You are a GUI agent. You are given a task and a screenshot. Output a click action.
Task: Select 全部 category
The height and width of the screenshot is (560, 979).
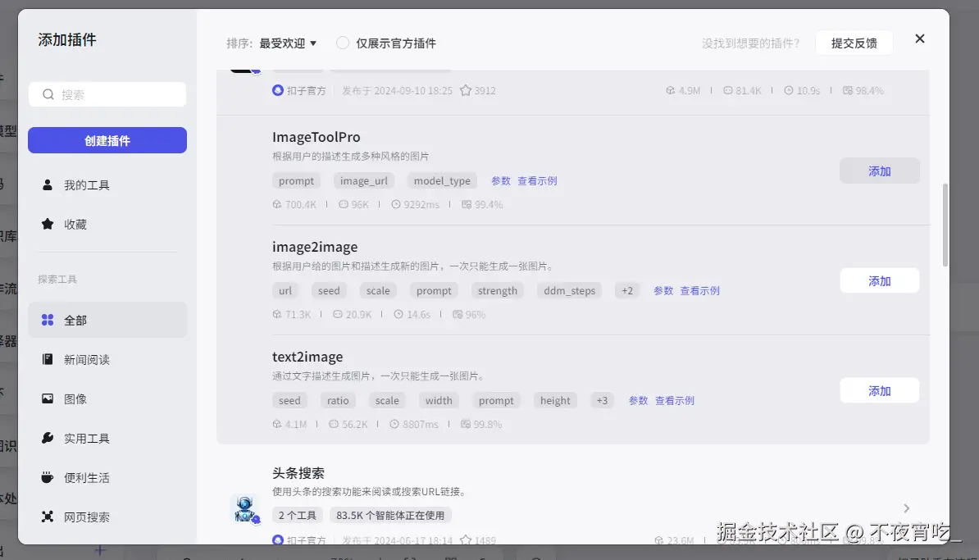click(x=107, y=320)
